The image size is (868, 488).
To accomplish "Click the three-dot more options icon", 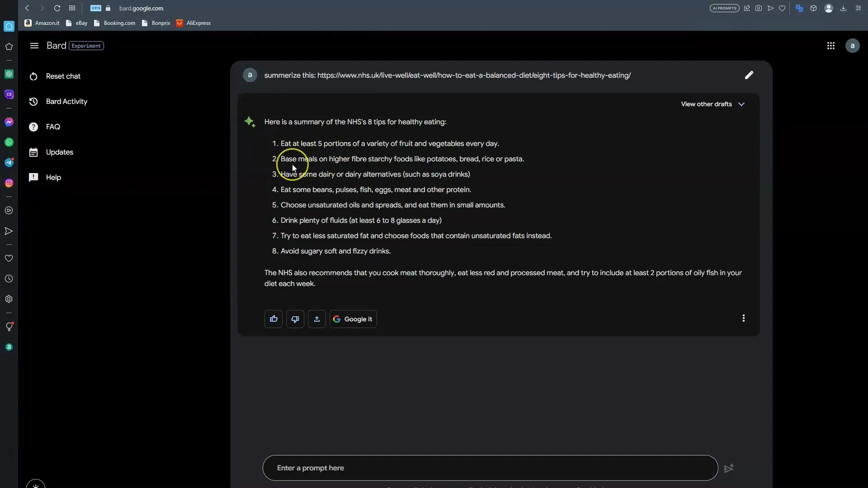I will (x=743, y=318).
